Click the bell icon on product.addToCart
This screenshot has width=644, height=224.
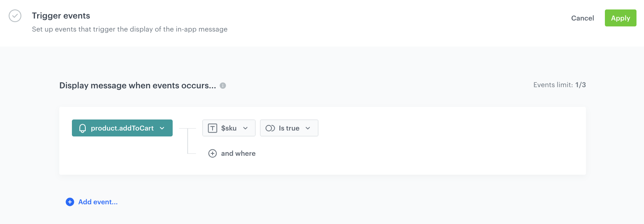point(83,128)
